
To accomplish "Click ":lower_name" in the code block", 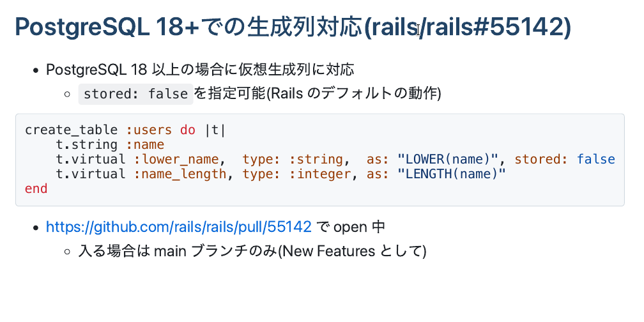I will point(176,159).
